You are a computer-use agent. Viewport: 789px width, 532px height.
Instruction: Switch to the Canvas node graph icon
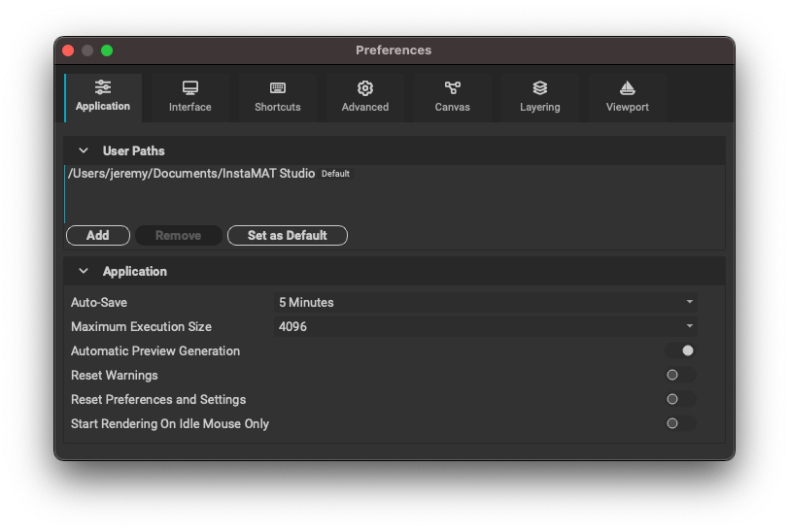[453, 88]
